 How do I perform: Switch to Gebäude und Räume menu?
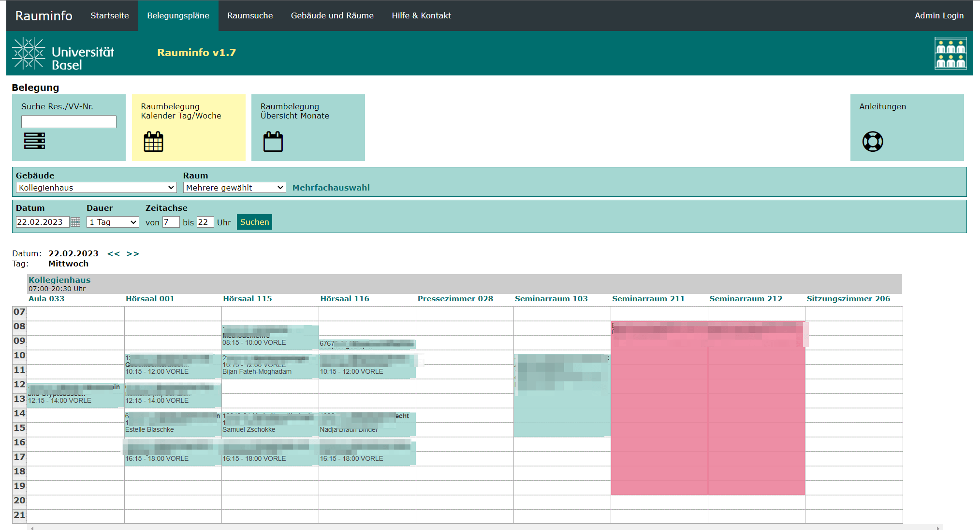(332, 15)
